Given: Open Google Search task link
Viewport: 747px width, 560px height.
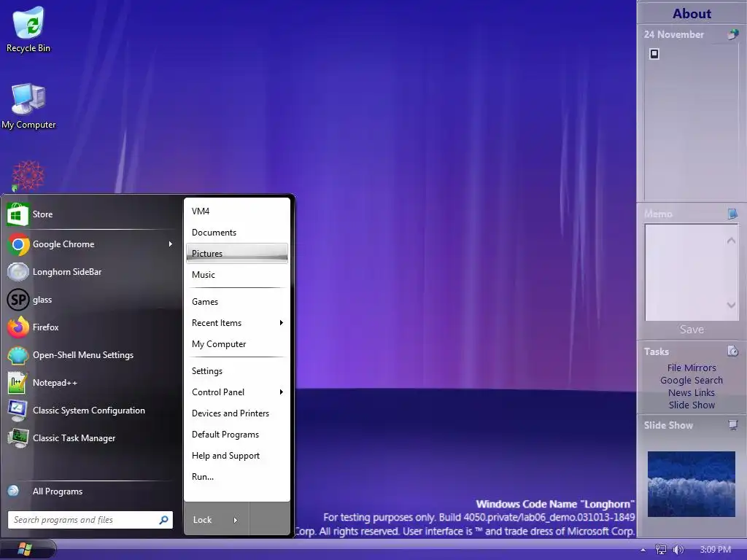Looking at the screenshot, I should 692,380.
